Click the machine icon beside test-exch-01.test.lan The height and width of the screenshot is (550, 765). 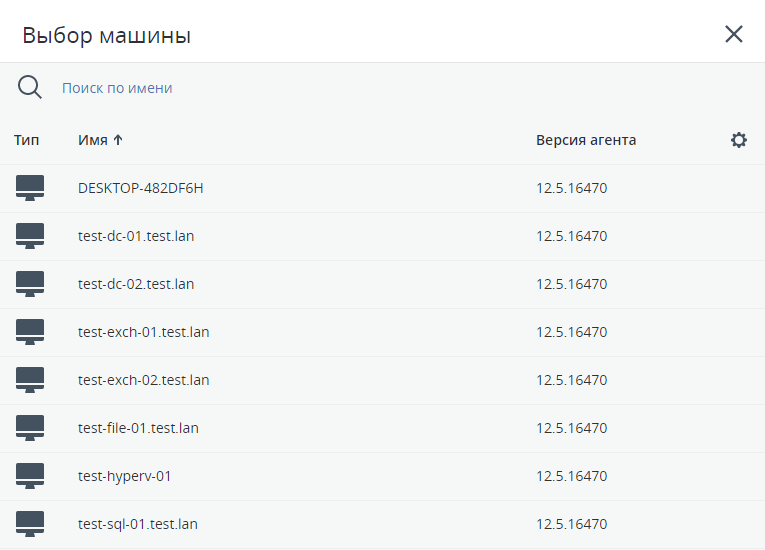[30, 332]
